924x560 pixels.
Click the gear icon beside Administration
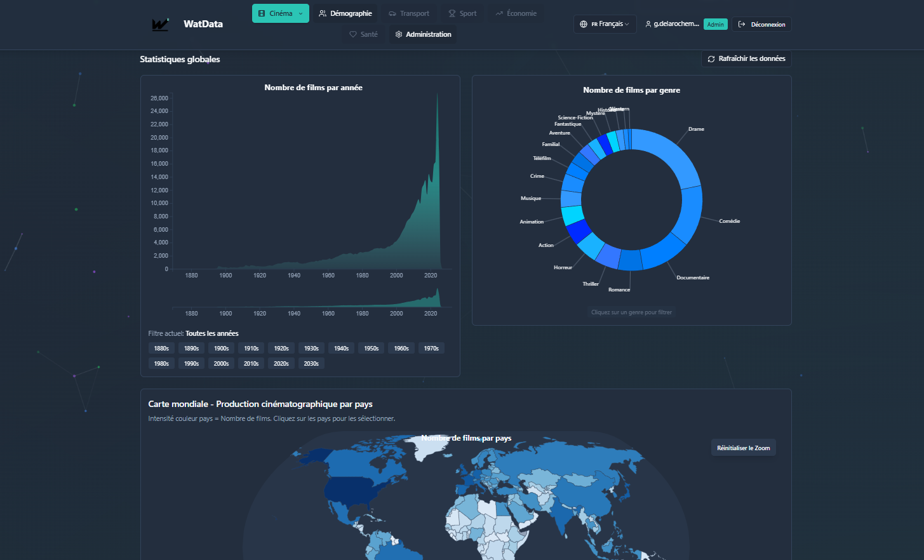(399, 34)
